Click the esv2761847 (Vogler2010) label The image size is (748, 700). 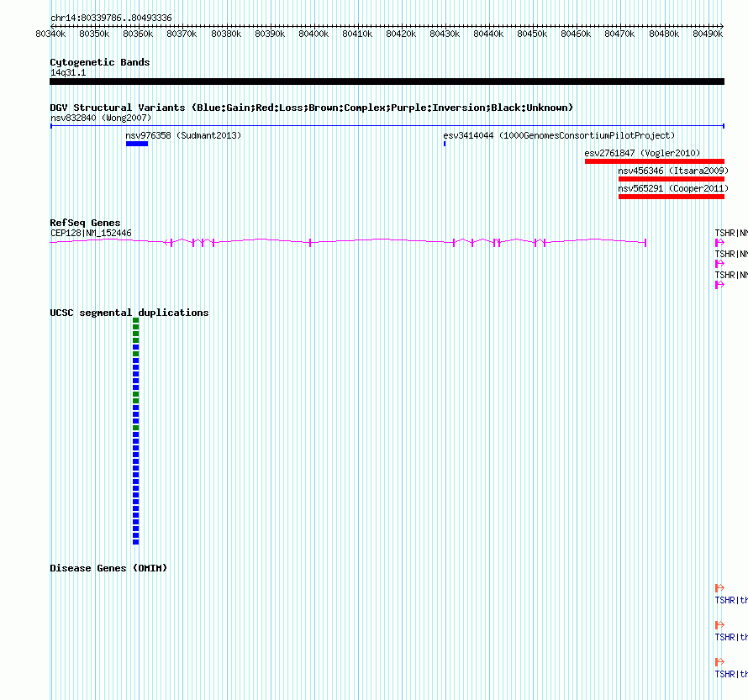click(x=643, y=153)
